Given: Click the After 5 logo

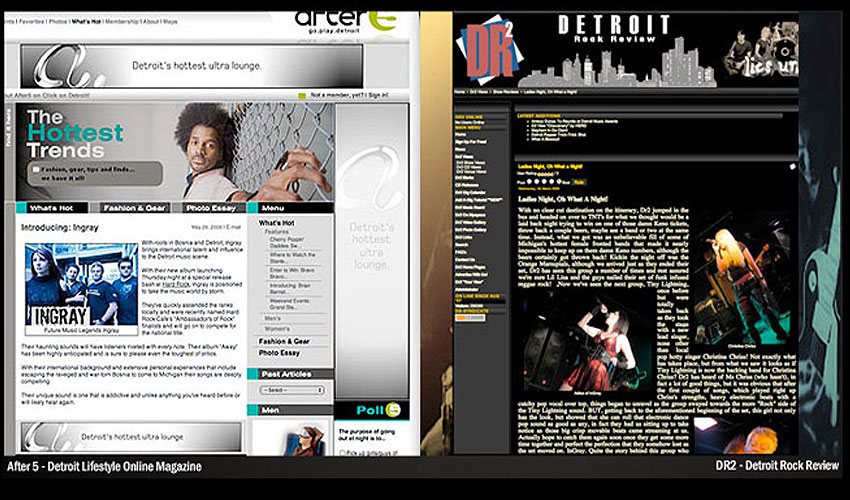Looking at the screenshot, I should (x=347, y=22).
